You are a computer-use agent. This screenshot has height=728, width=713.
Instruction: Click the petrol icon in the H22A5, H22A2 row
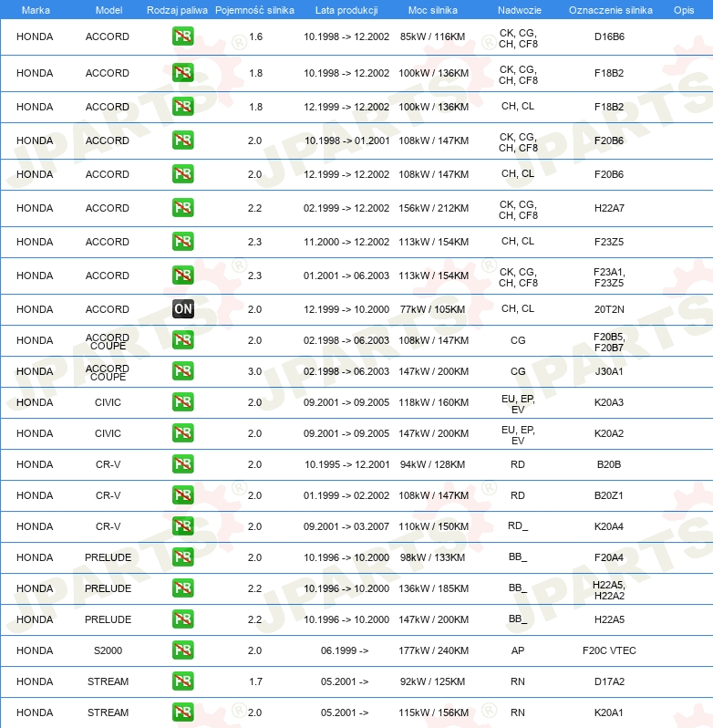tap(182, 588)
